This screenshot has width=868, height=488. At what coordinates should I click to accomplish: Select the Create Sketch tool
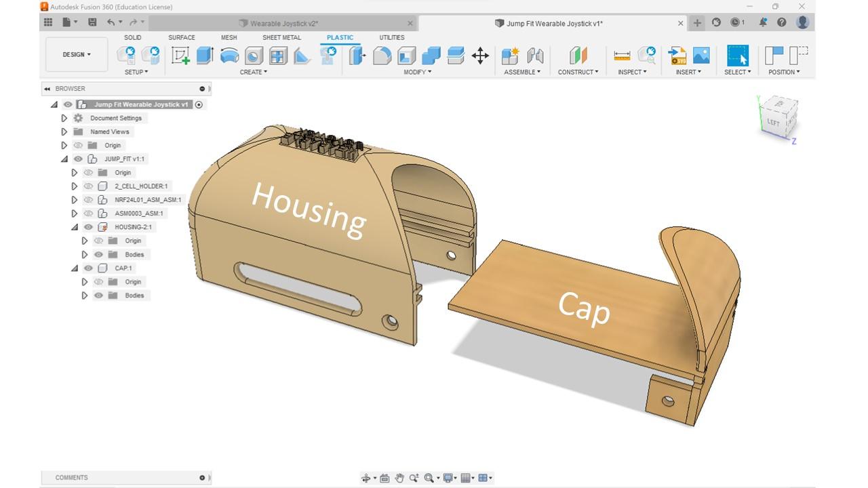pyautogui.click(x=180, y=55)
